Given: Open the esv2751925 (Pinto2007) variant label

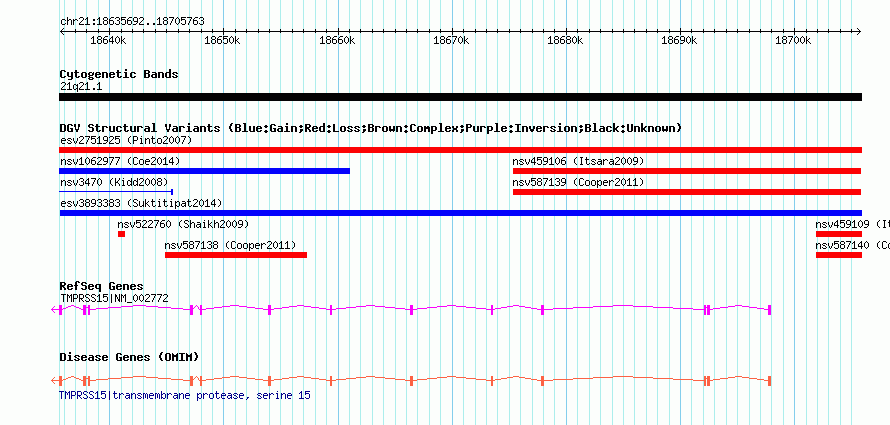Looking at the screenshot, I should 126,140.
